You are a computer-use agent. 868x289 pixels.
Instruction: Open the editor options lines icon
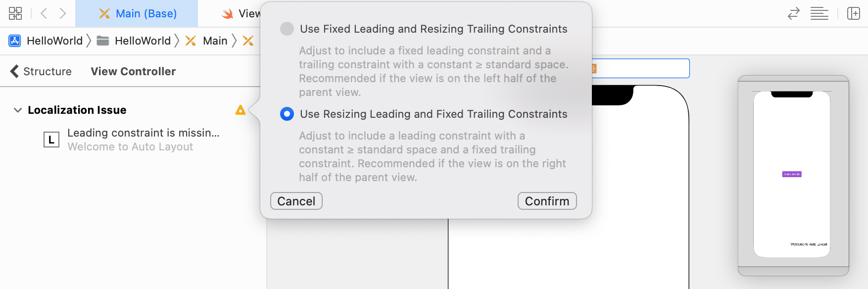(819, 13)
